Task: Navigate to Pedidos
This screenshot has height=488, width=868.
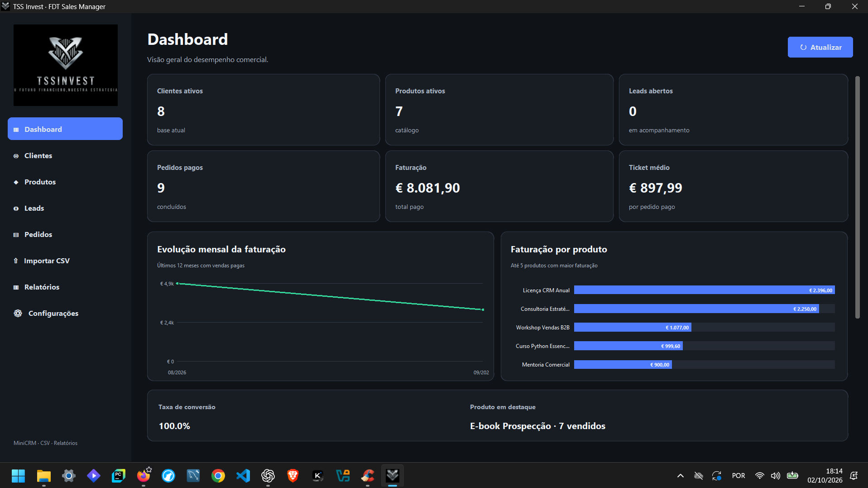Action: click(65, 234)
